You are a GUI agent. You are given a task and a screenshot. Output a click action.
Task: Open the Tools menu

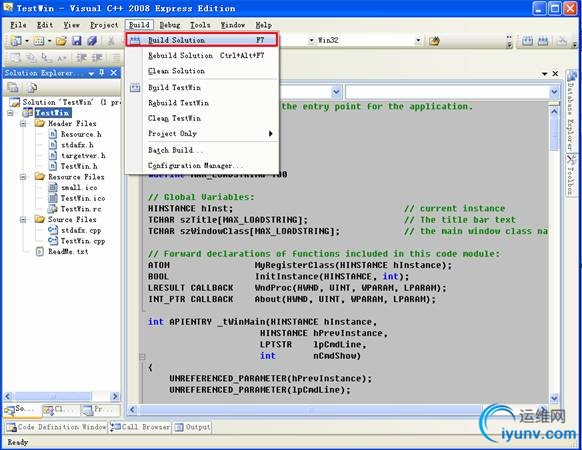(x=200, y=25)
